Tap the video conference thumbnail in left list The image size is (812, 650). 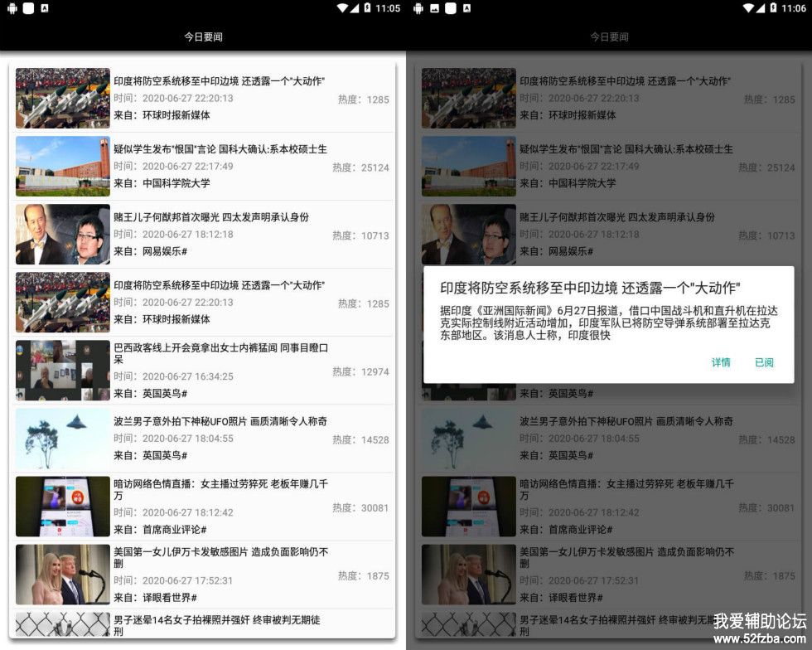[x=63, y=370]
